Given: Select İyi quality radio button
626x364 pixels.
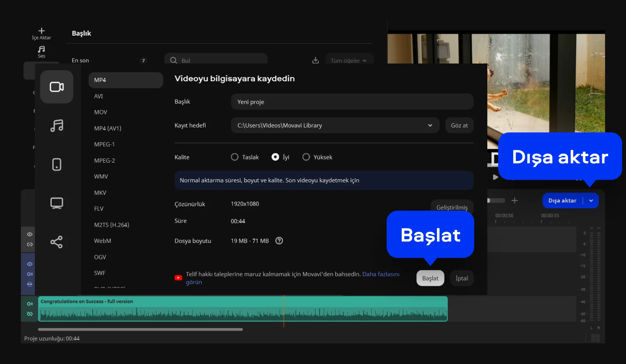Looking at the screenshot, I should [275, 157].
